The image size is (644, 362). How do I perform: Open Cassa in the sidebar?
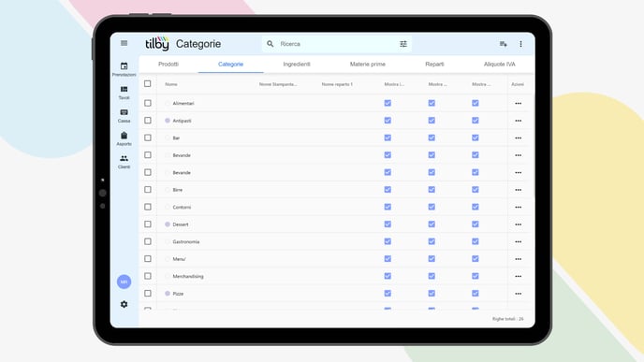pyautogui.click(x=124, y=116)
